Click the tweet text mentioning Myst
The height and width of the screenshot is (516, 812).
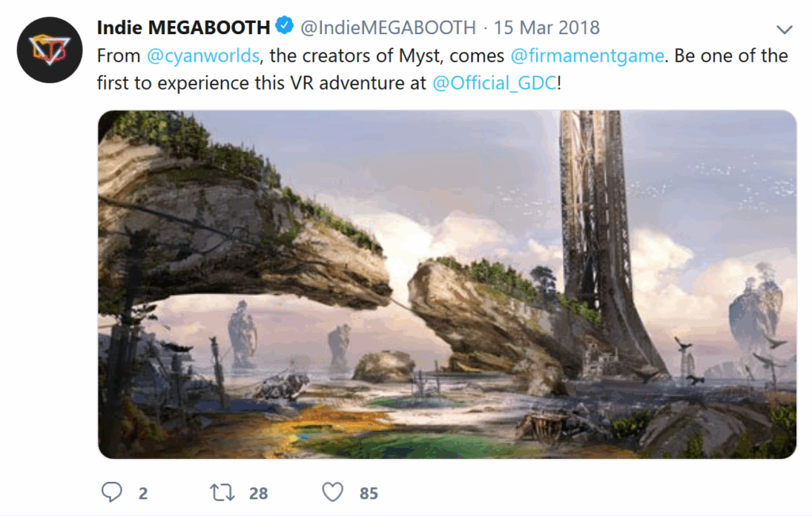click(x=442, y=69)
